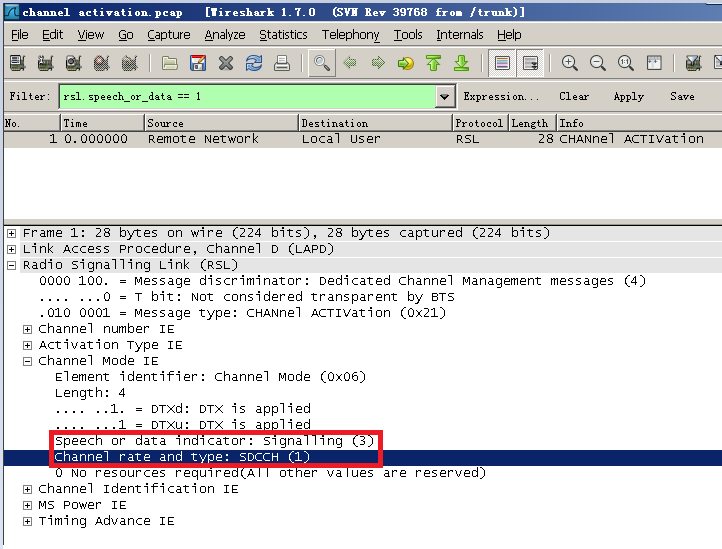Click the Clear filter button
This screenshot has height=549, width=722.
tap(574, 97)
